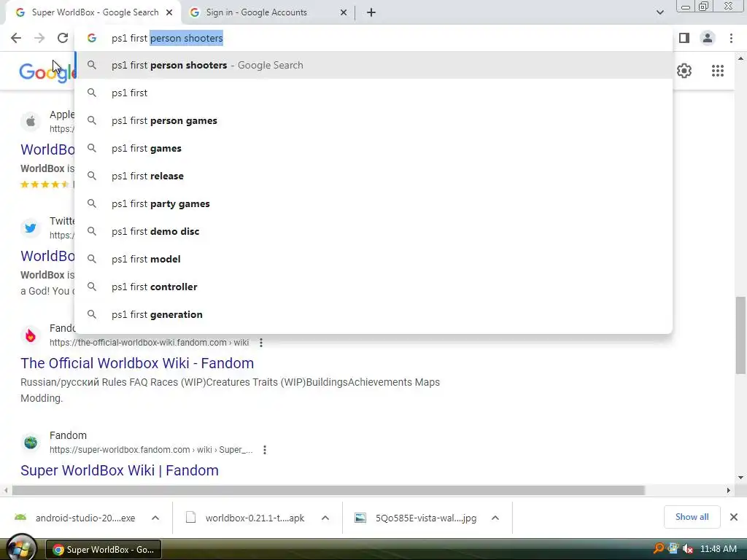Viewport: 747px width, 560px height.
Task: Select the Super WorldBox - Google Search tab
Action: click(x=95, y=12)
